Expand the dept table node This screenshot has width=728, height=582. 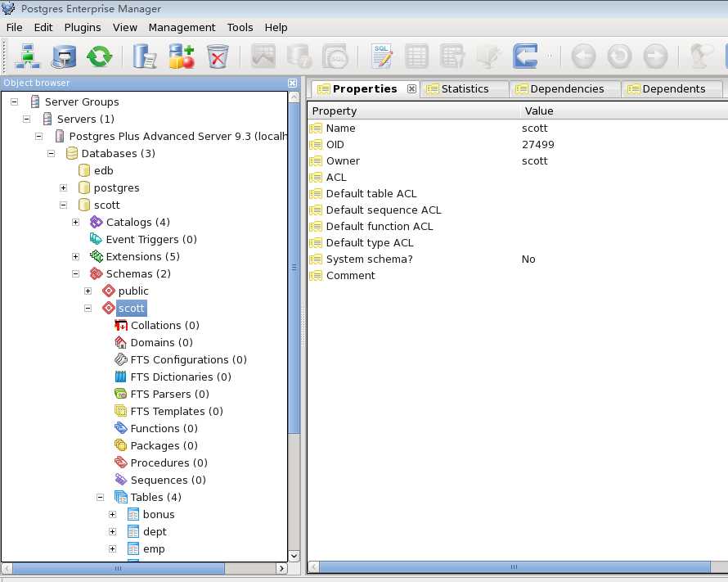112,531
